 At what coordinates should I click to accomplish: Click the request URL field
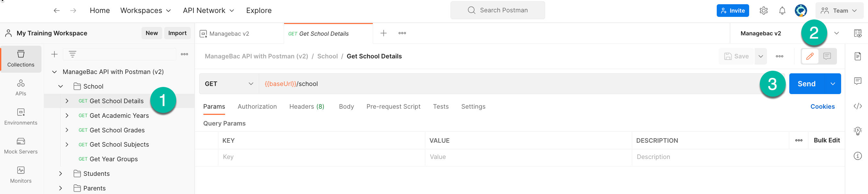tap(509, 84)
